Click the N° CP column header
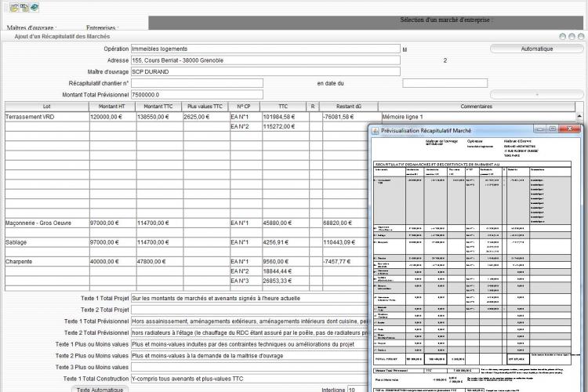Screen dimensions: 588x392 click(x=244, y=107)
